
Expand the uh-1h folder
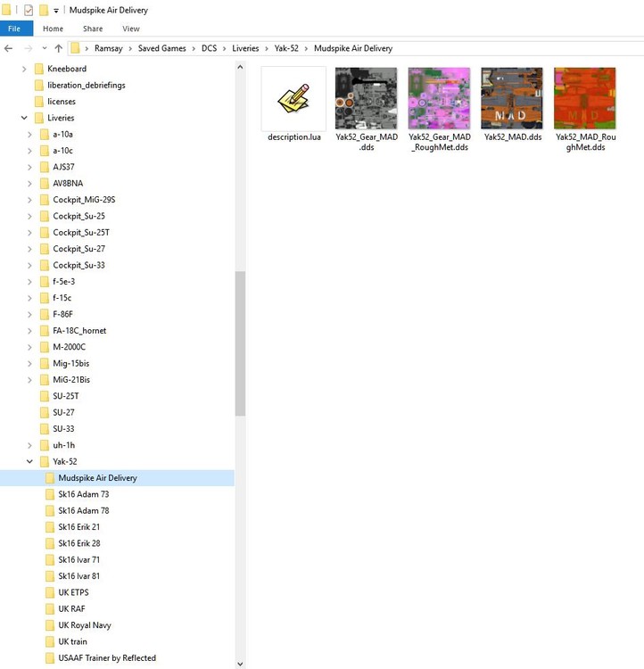pos(29,445)
